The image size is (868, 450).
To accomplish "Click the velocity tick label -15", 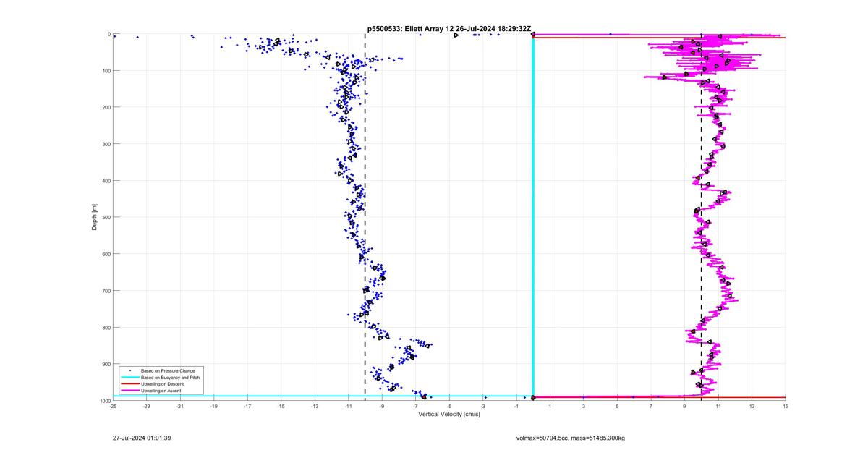I will 281,407.
